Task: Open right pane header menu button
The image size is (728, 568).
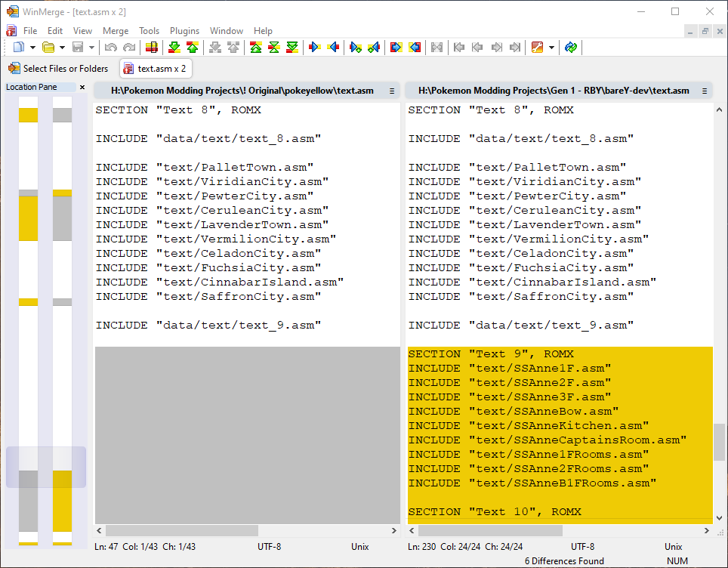Action: [x=705, y=91]
